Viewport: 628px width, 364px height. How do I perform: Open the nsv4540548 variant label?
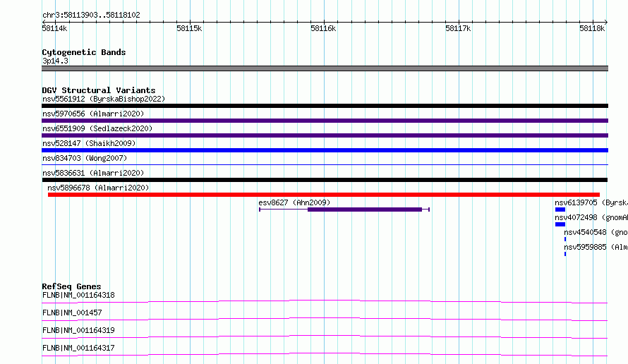(x=596, y=232)
